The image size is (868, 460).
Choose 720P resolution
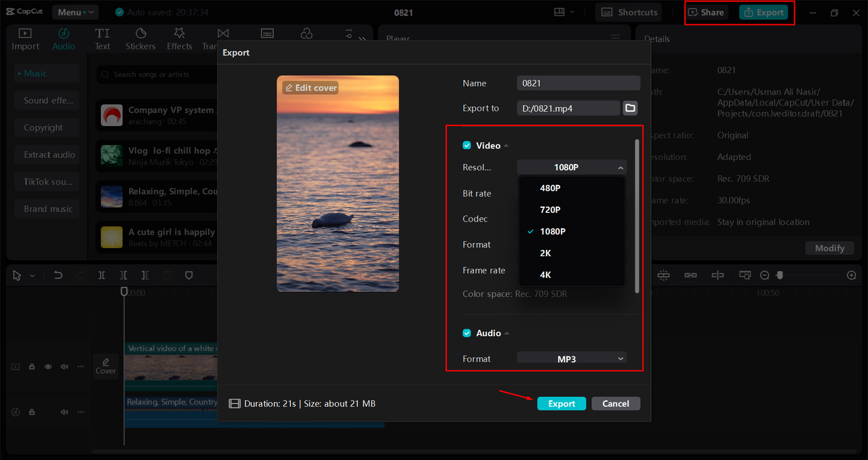click(x=572, y=210)
